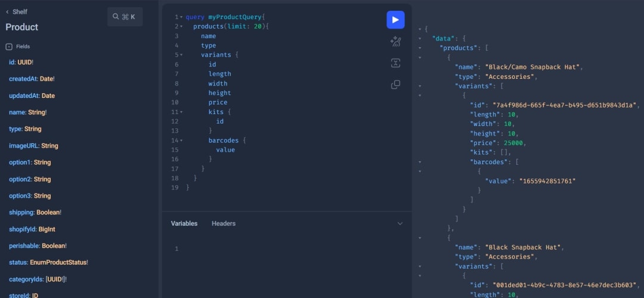Fold the barcodes block at line 14
The height and width of the screenshot is (298, 644).
pyautogui.click(x=181, y=140)
